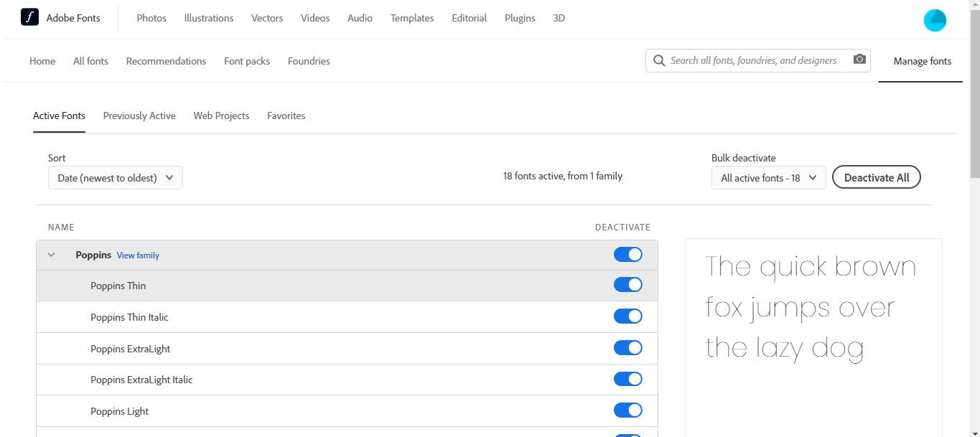The width and height of the screenshot is (980, 437).
Task: Click Manage fonts tab
Action: coord(923,61)
